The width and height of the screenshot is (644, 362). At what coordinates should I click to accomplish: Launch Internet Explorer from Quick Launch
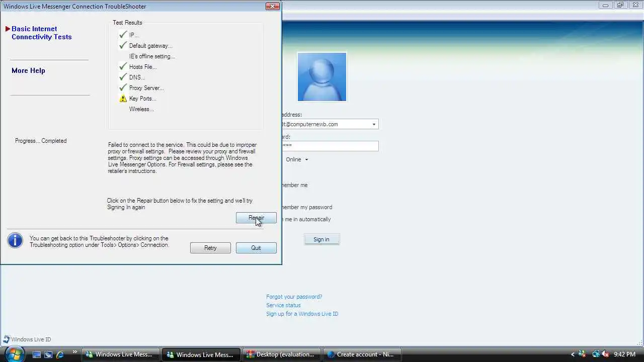pyautogui.click(x=60, y=354)
